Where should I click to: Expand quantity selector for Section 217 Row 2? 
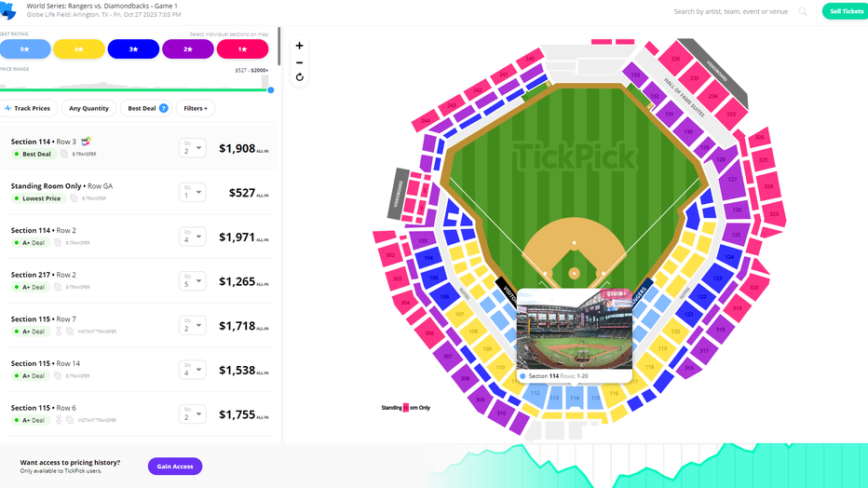pyautogui.click(x=192, y=281)
